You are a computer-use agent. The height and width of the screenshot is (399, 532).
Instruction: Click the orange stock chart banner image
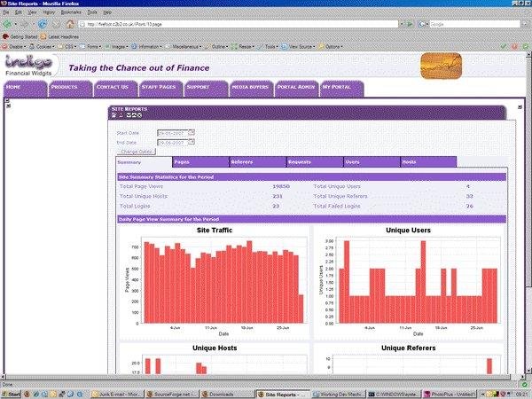(441, 66)
